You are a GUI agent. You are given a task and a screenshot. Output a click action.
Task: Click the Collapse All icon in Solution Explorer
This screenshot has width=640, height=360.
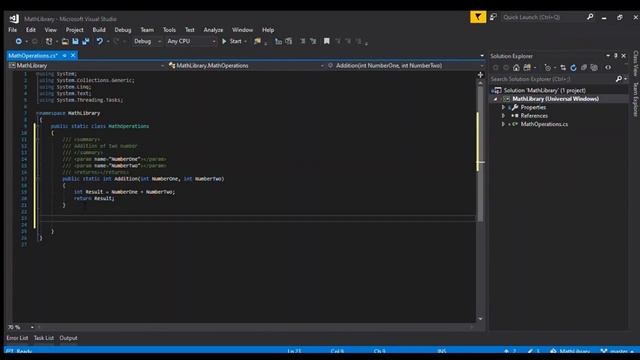[x=584, y=68]
